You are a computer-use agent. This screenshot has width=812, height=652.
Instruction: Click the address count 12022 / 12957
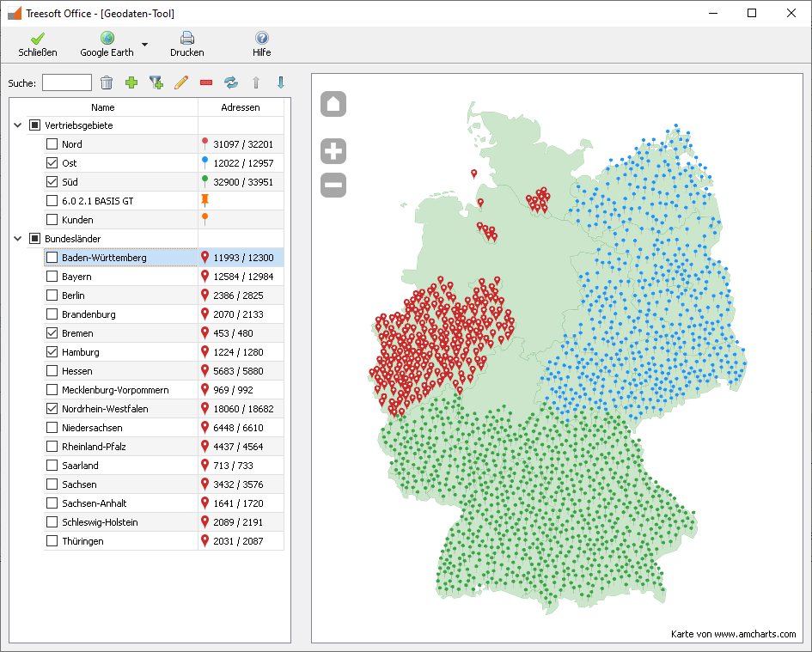point(243,163)
